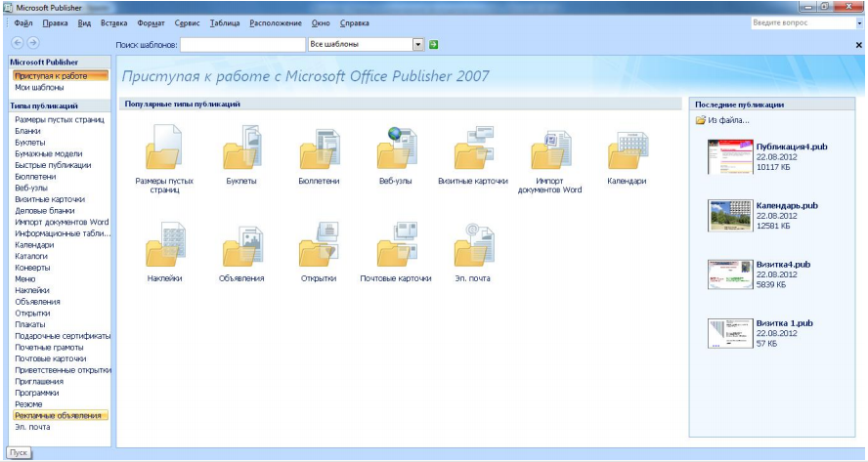This screenshot has height=462, width=868.
Task: Select Импорт документов Word in sidebar list
Action: click(62, 222)
